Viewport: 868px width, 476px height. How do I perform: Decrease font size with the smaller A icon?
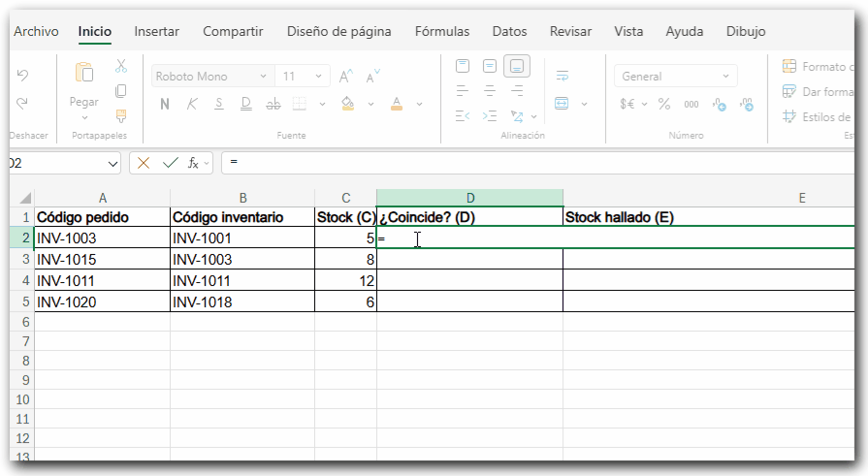[x=373, y=77]
